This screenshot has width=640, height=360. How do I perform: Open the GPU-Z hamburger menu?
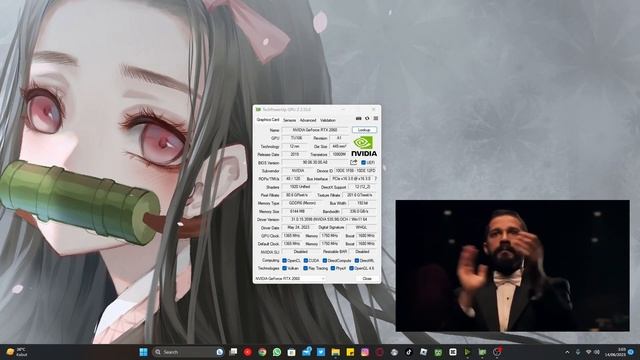(376, 118)
